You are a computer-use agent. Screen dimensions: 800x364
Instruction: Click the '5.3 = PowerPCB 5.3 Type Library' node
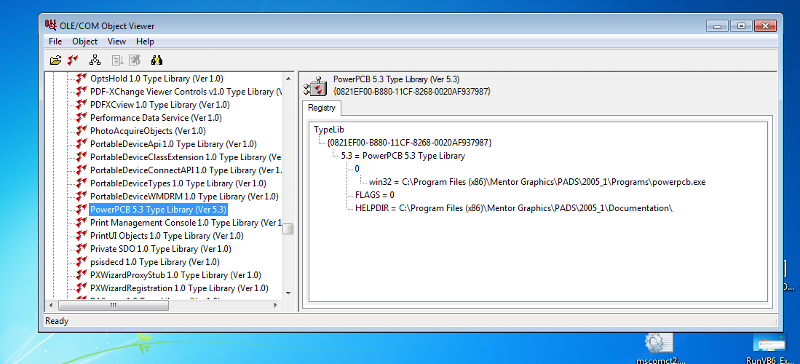(403, 156)
